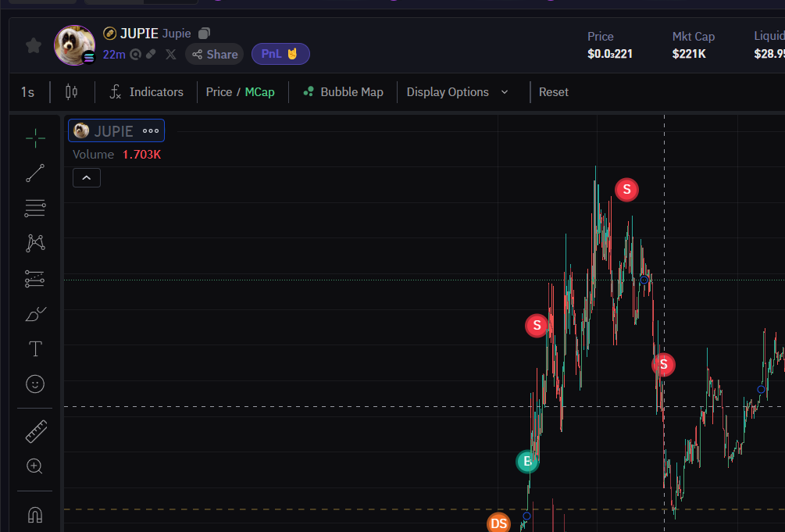Collapse the indicator legend with chevron

tap(87, 178)
